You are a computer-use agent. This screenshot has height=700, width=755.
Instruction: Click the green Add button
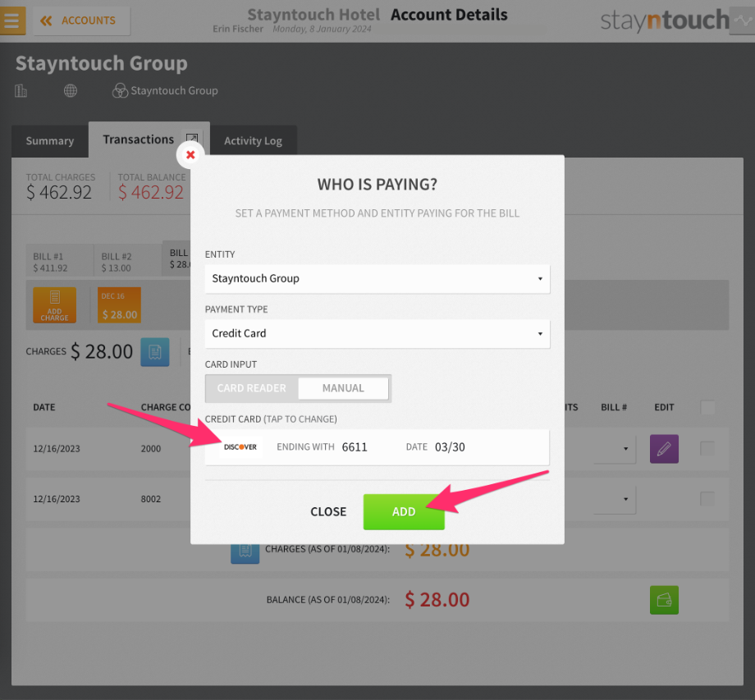point(404,512)
